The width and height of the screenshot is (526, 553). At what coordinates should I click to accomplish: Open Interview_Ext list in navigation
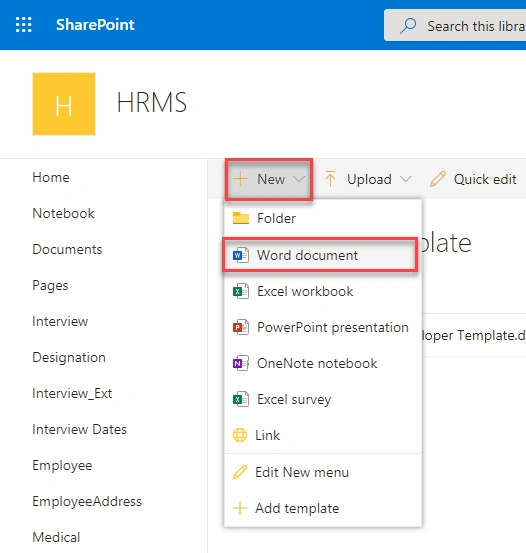(72, 393)
